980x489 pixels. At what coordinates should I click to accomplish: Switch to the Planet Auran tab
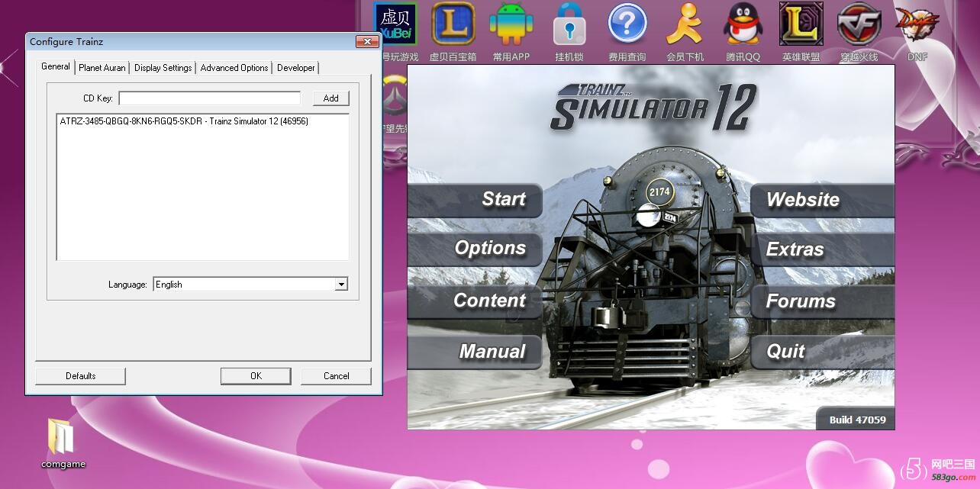point(102,68)
